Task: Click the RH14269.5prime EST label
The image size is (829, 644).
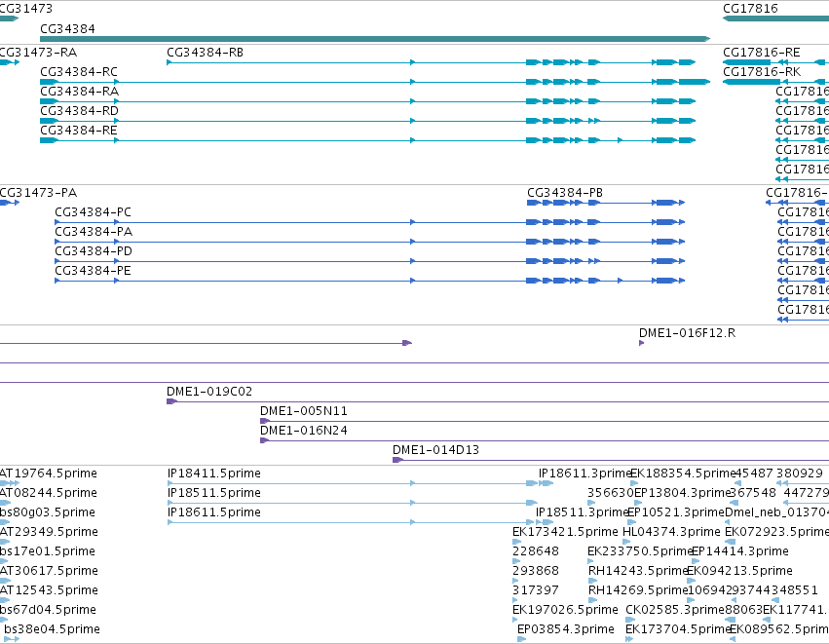Action: [x=638, y=590]
